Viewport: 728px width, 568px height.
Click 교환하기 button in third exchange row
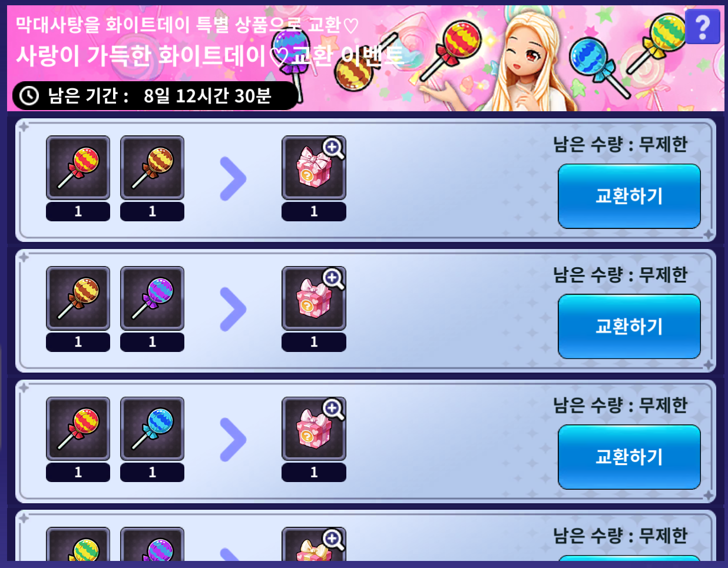[629, 457]
